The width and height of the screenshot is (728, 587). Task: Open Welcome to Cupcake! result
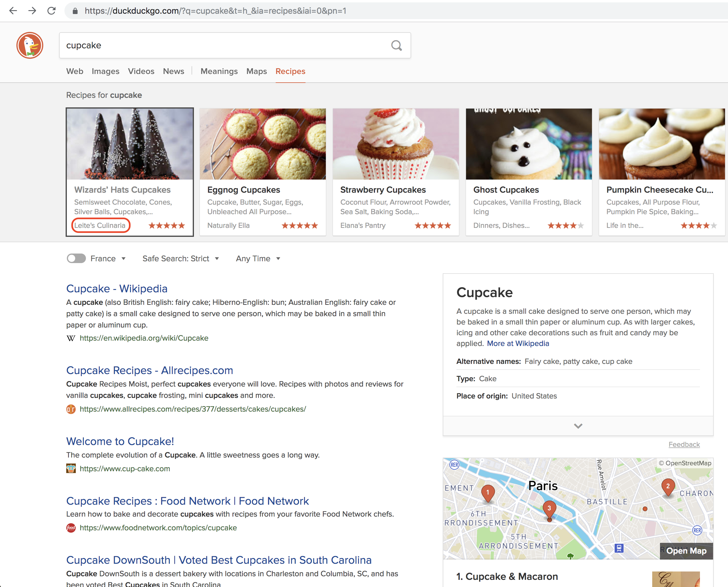pos(120,442)
